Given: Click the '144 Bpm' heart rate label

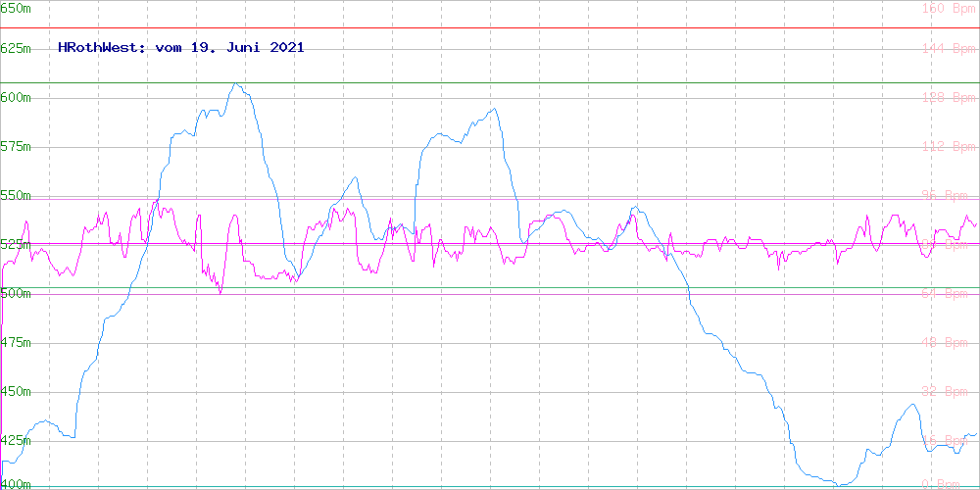Looking at the screenshot, I should [949, 49].
